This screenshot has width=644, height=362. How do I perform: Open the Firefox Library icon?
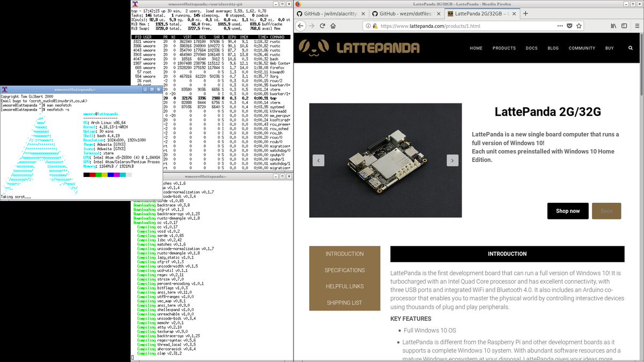612,25
